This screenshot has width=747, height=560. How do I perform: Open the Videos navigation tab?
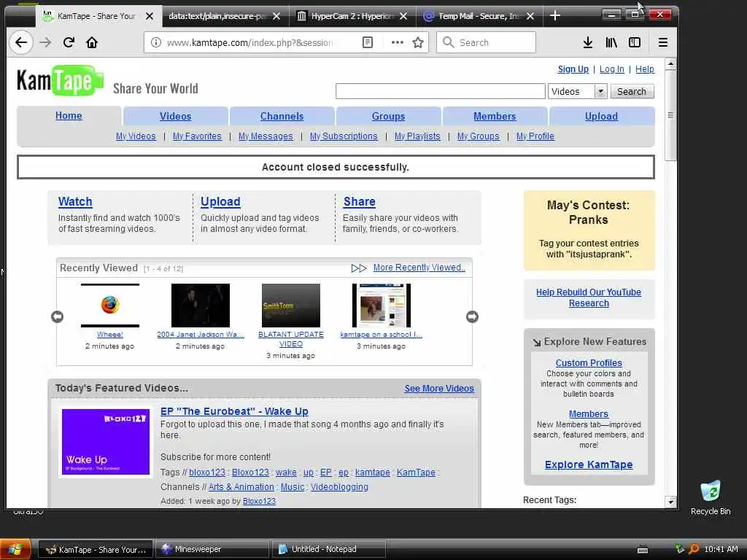175,116
